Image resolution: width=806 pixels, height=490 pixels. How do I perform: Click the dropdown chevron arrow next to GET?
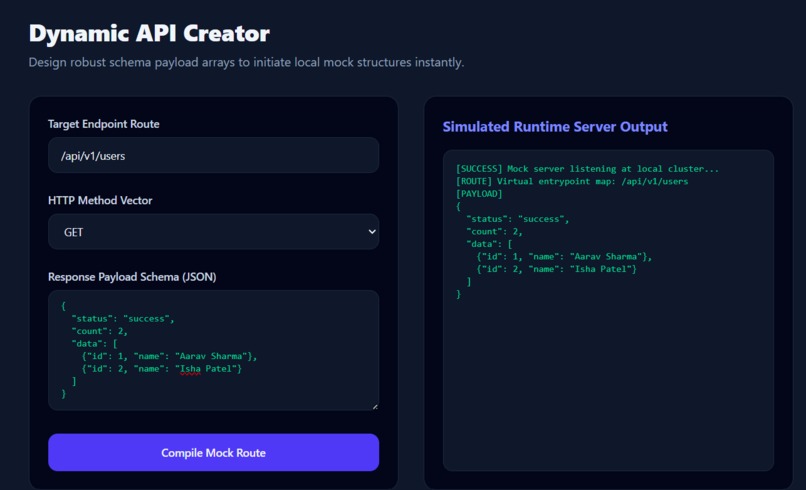(x=372, y=232)
